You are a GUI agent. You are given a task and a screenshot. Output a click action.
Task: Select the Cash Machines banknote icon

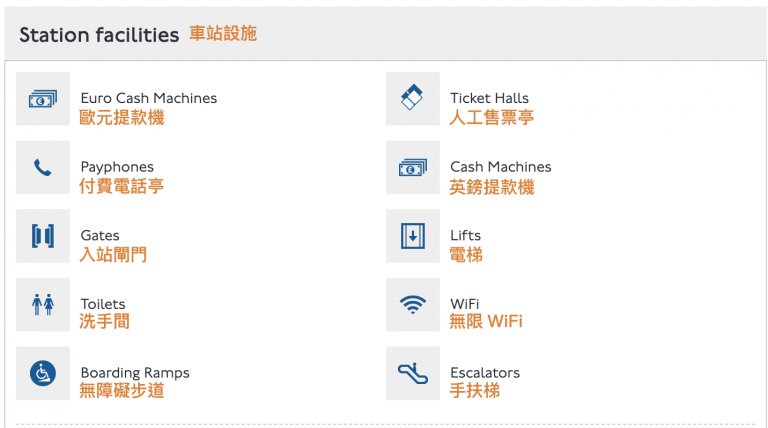click(x=412, y=168)
